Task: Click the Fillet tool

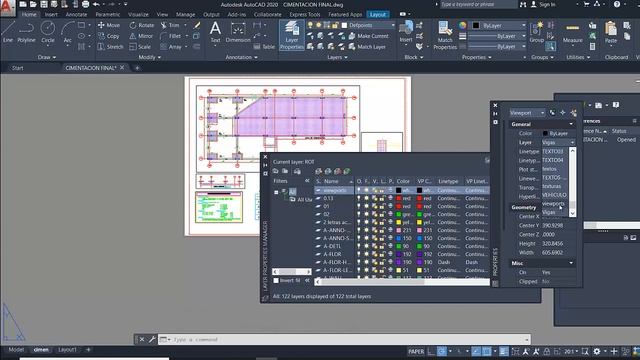Action: pyautogui.click(x=171, y=36)
